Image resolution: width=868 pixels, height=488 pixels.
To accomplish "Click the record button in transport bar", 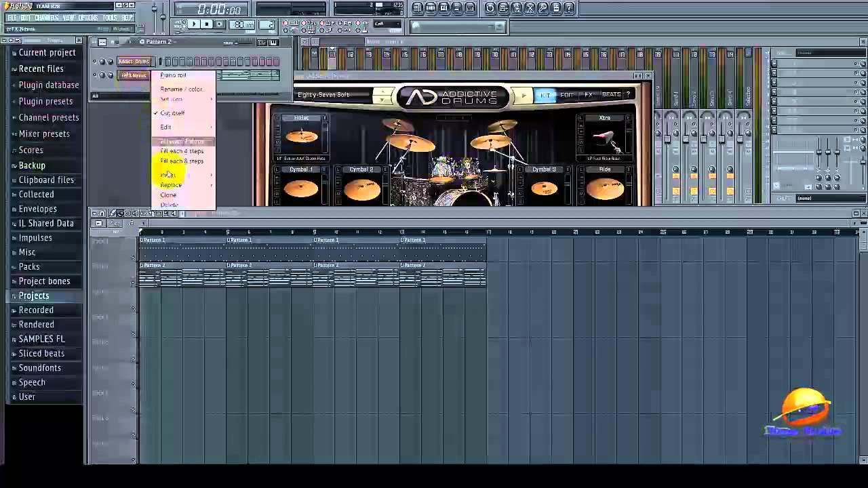I will coord(219,24).
